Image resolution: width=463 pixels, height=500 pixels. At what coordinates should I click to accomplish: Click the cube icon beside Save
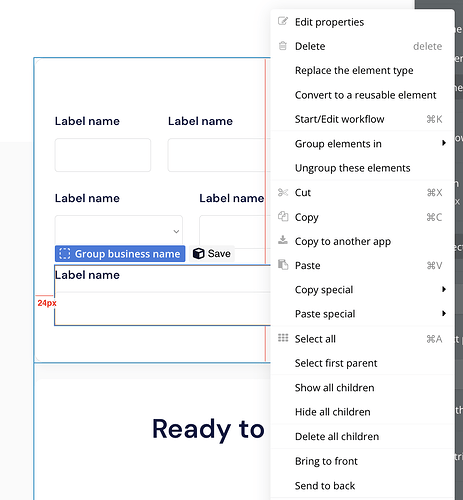[198, 254]
